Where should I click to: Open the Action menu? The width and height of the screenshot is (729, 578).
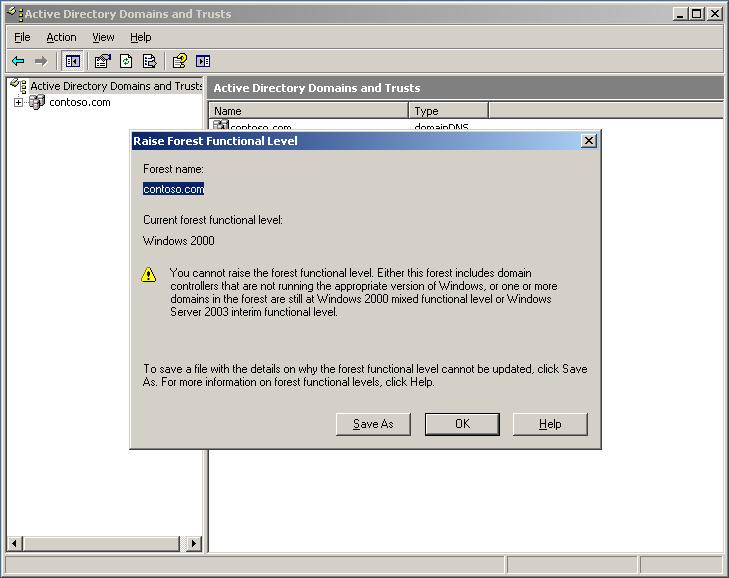pos(61,37)
